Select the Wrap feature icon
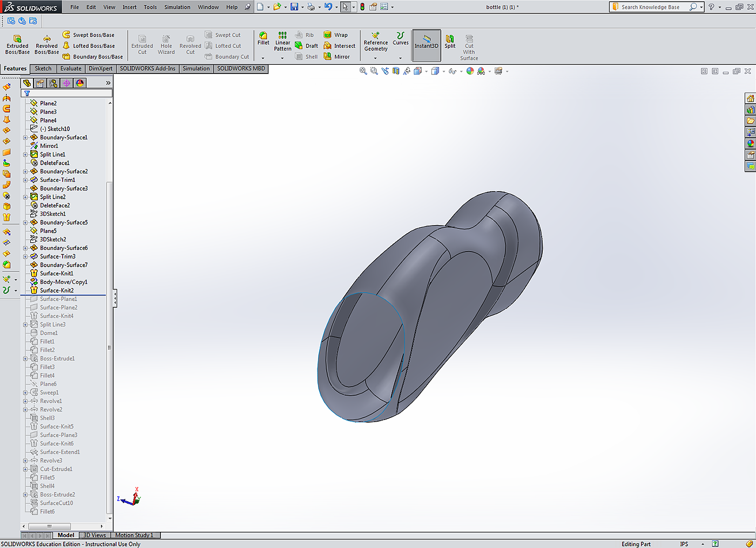The width and height of the screenshot is (756, 548). (328, 35)
